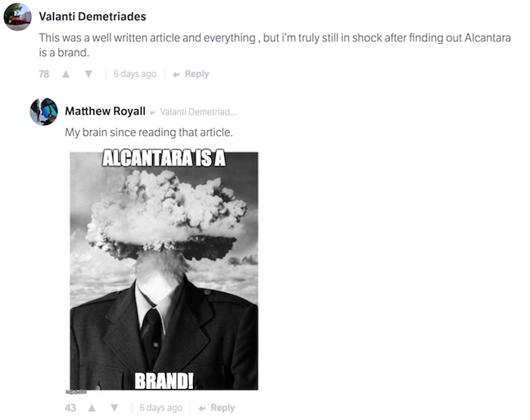
Task: Click the 78 vote count
Action: 44,74
